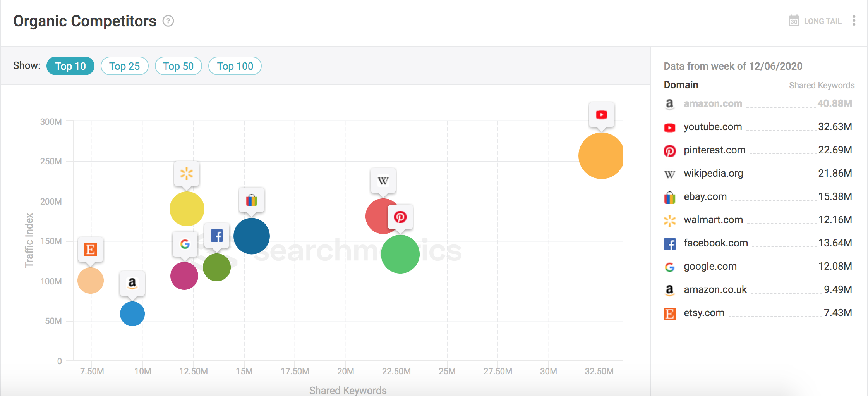
Task: Click the Pinterest icon in domain list
Action: point(669,150)
